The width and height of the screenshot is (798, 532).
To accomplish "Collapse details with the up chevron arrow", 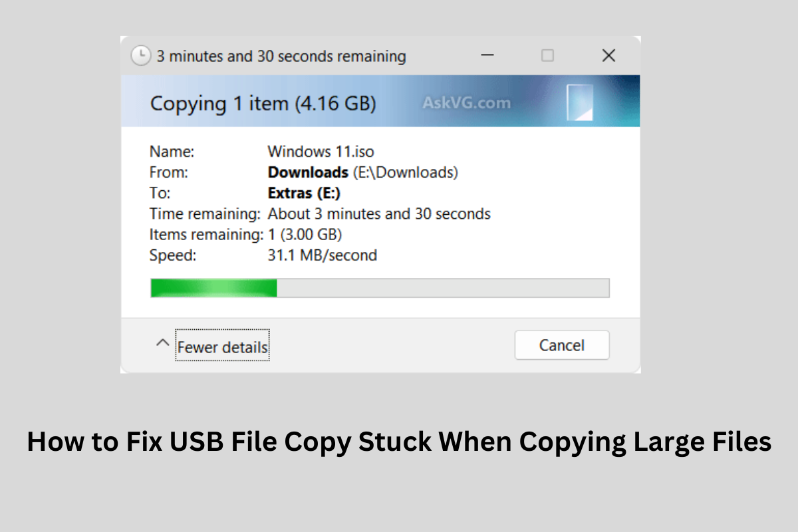I will tap(162, 343).
